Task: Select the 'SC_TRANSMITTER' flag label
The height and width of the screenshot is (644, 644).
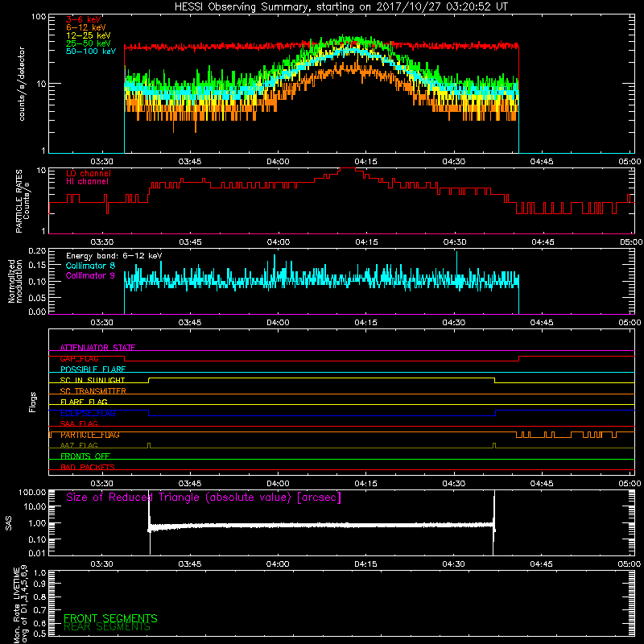Action: [93, 391]
